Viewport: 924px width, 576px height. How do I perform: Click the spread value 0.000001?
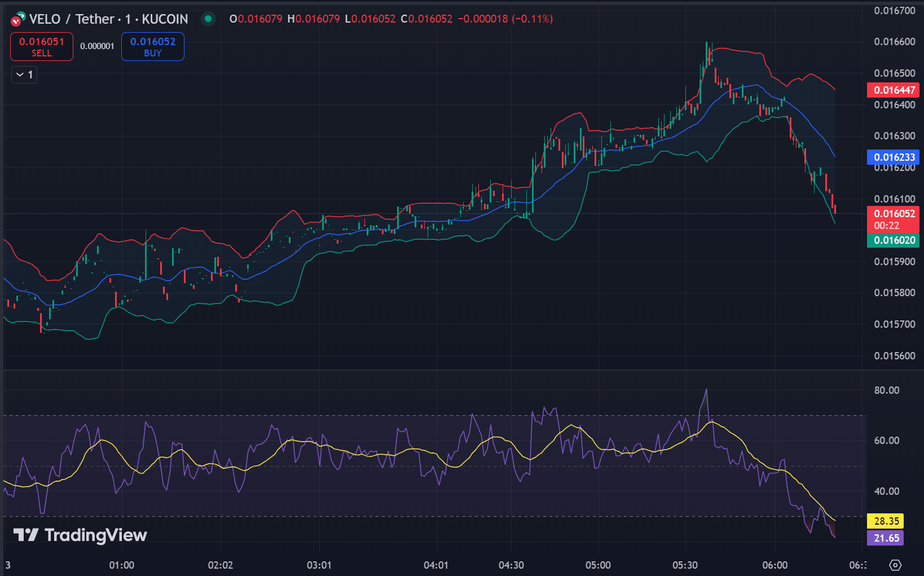pyautogui.click(x=97, y=46)
